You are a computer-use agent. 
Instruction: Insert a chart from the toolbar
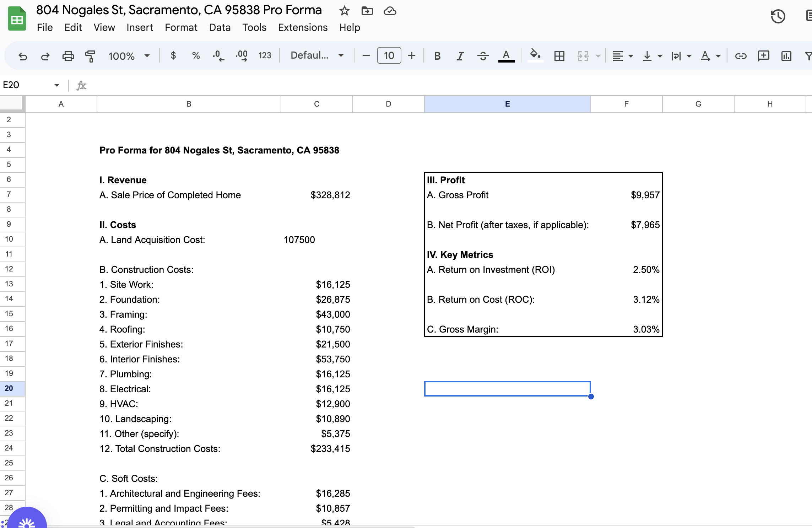tap(786, 56)
